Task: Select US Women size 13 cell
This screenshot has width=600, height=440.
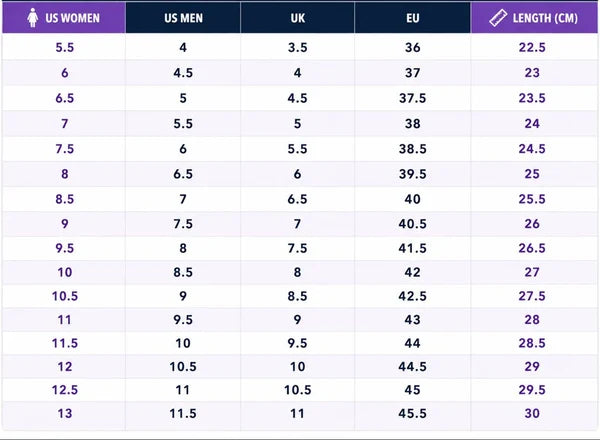Action: point(64,413)
